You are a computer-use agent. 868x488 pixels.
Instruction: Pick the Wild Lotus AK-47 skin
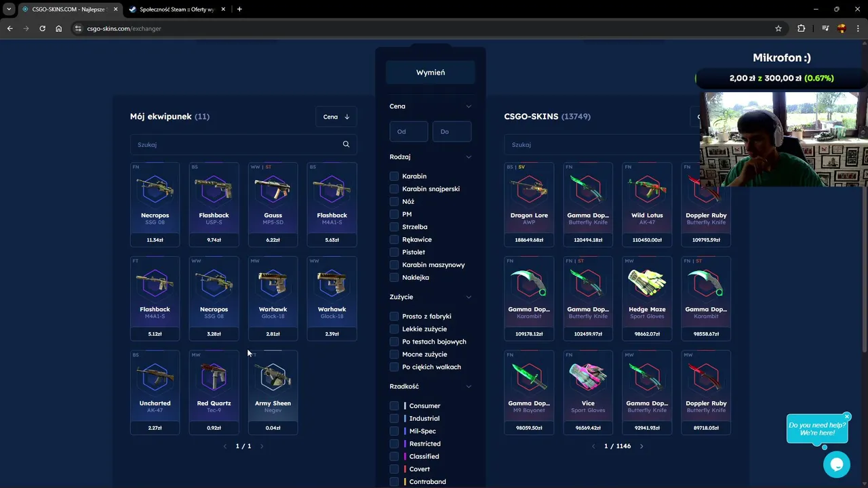click(647, 204)
